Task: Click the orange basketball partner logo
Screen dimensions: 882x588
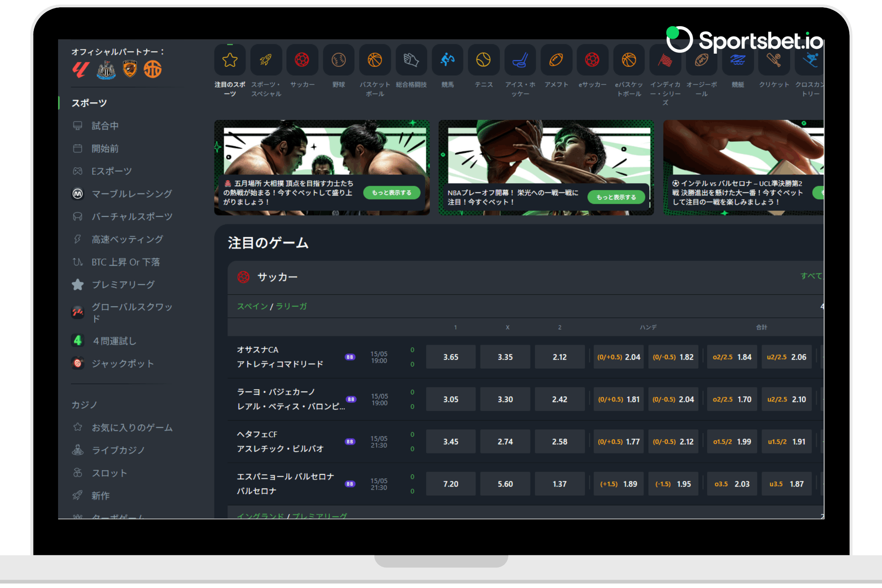Action: pos(153,69)
